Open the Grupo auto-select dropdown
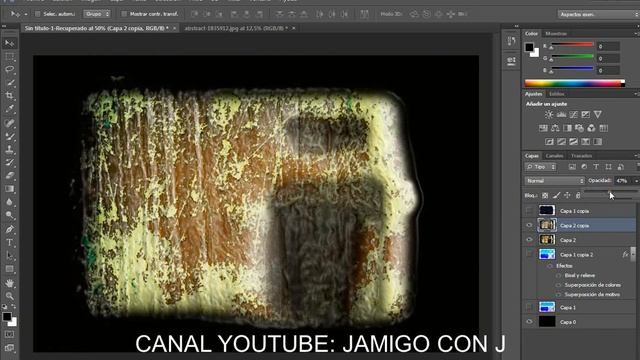Image resolution: width=640 pixels, height=360 pixels. (x=97, y=14)
